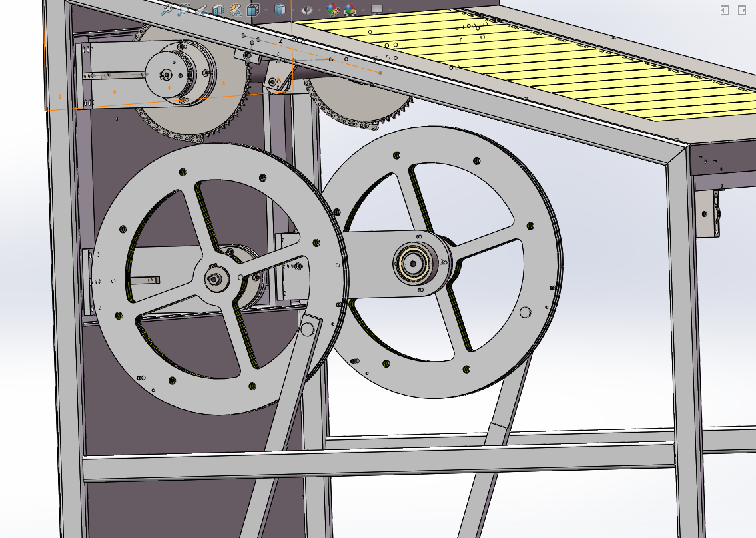Open the Display Style dropdown arrow
Viewport: 756px width, 538px height.
pyautogui.click(x=293, y=10)
